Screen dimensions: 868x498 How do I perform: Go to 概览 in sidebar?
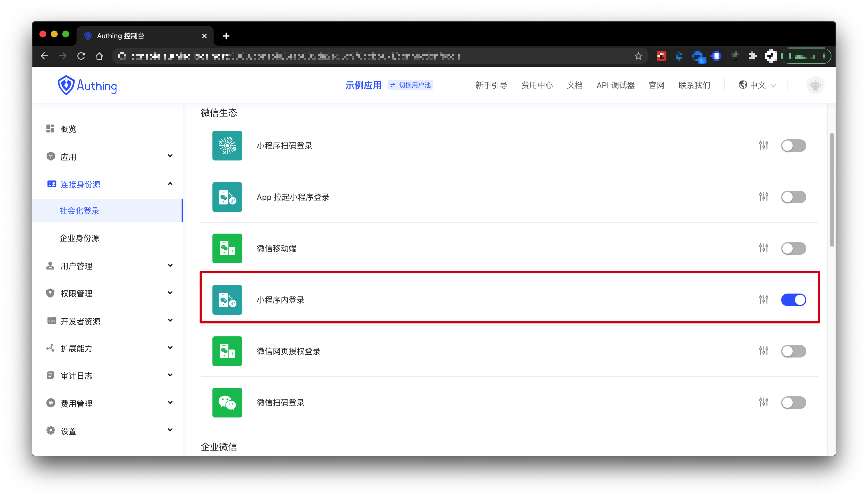click(68, 129)
